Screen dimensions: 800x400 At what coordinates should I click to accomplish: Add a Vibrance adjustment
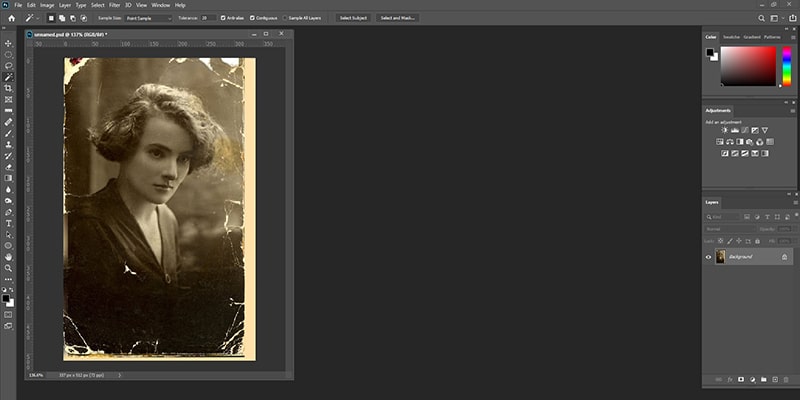click(764, 131)
